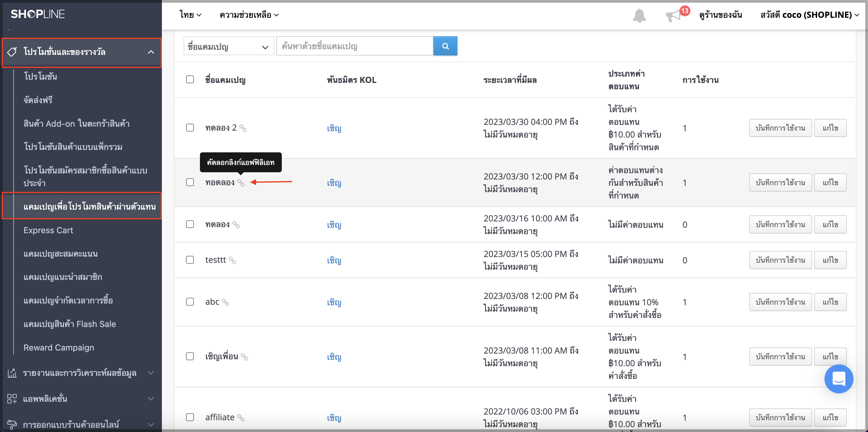Screen dimensions: 868x432
Task: Copy affiliate link icon beside testtt
Action: click(232, 260)
